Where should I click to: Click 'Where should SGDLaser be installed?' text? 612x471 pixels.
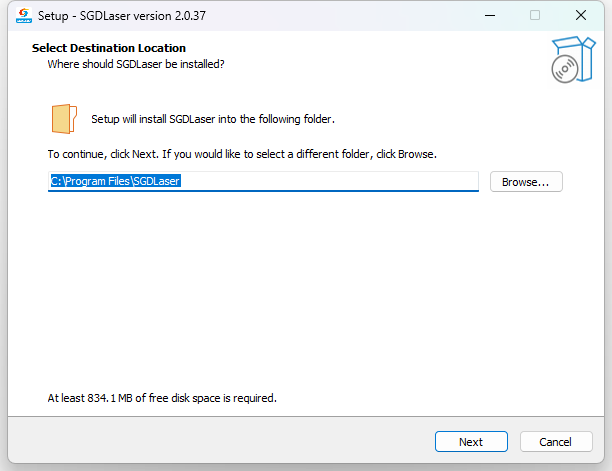(x=136, y=64)
